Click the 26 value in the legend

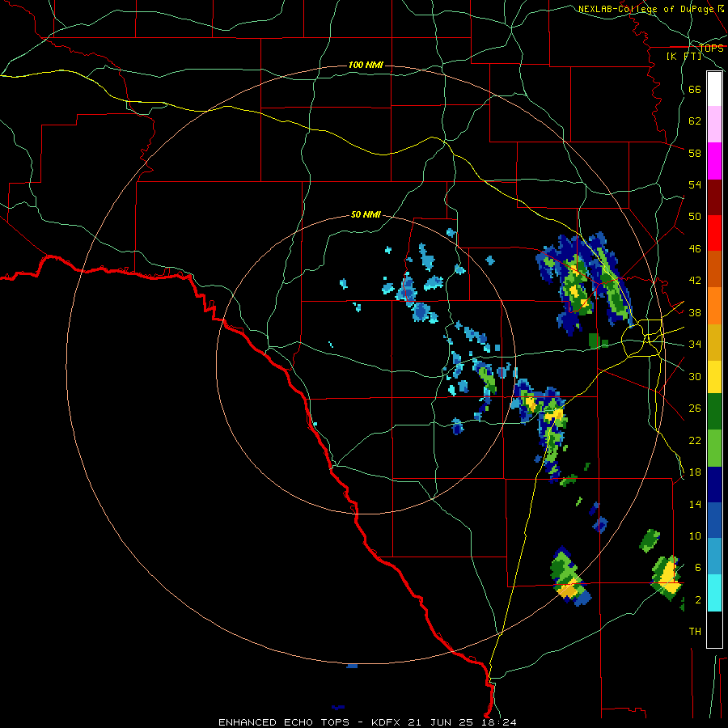[x=695, y=408]
